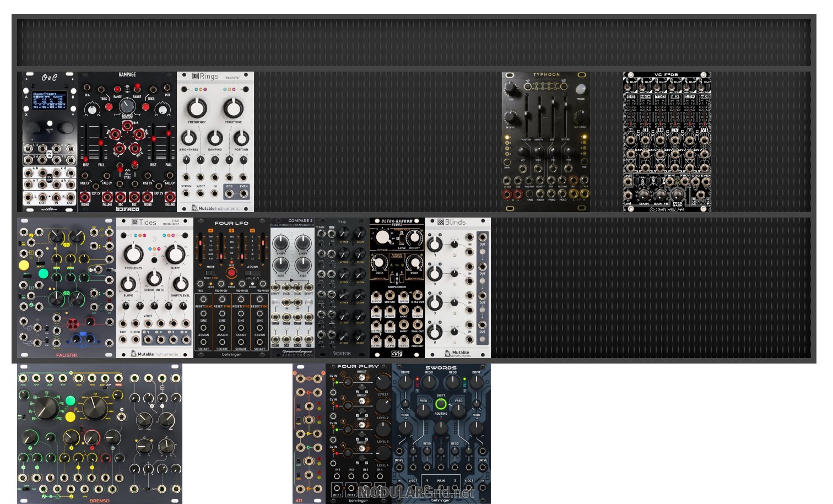The height and width of the screenshot is (504, 833).
Task: Click the Four Play Level 4 knob
Action: coord(382,453)
